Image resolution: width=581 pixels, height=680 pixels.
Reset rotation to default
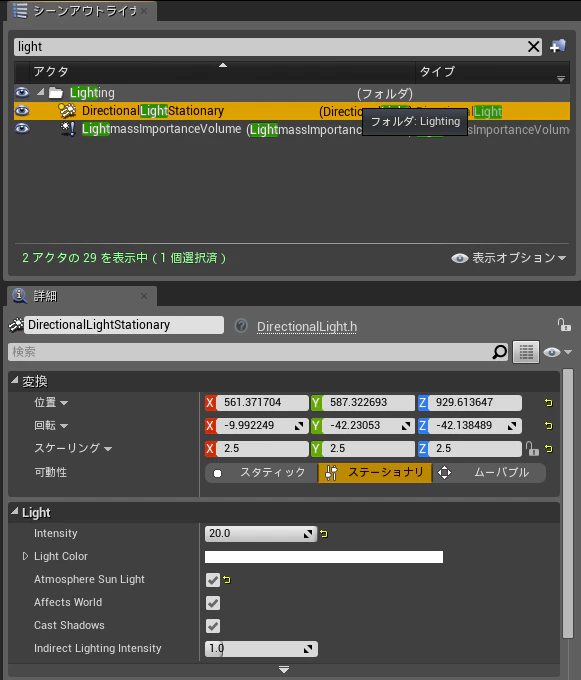(548, 426)
